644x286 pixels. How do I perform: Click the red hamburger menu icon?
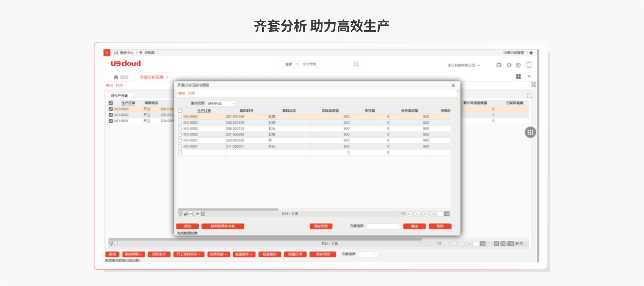[x=107, y=52]
